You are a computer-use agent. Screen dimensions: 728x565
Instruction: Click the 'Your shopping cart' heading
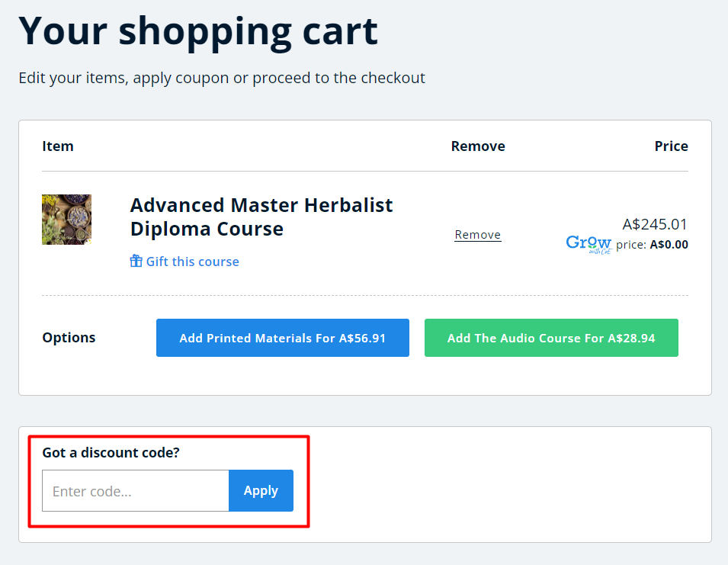pyautogui.click(x=198, y=31)
